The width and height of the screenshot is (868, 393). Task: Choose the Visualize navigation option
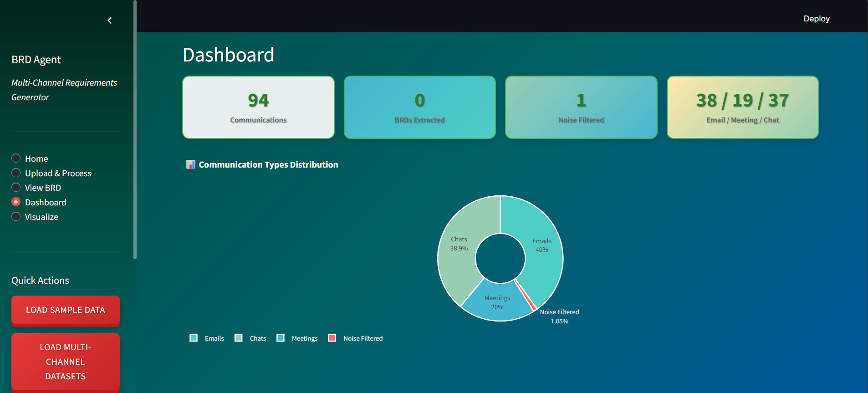(16, 217)
